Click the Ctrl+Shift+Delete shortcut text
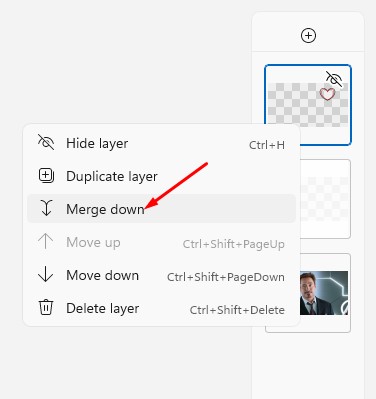Screen dimensions: 376x399 coord(237,310)
